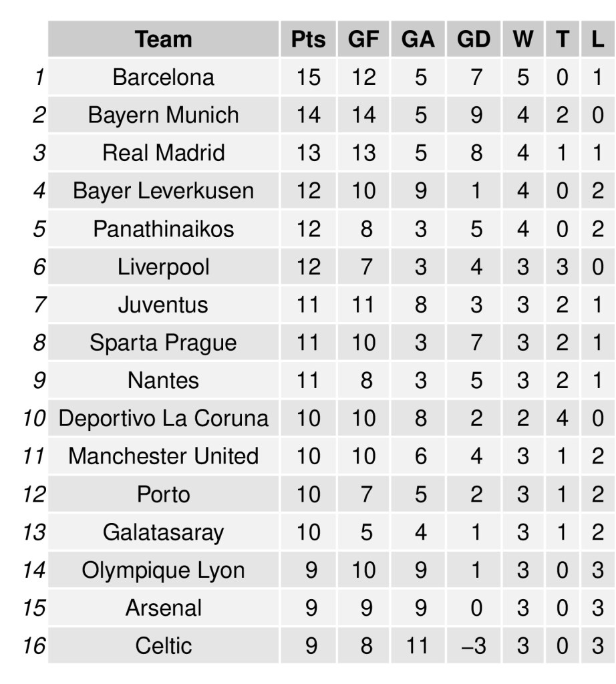Image resolution: width=616 pixels, height=684 pixels.
Task: Select the GF column header
Action: (x=363, y=39)
